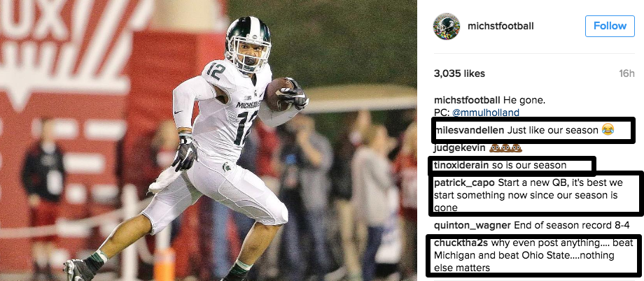Click the football player photo
This screenshot has width=644, height=281.
pos(208,140)
